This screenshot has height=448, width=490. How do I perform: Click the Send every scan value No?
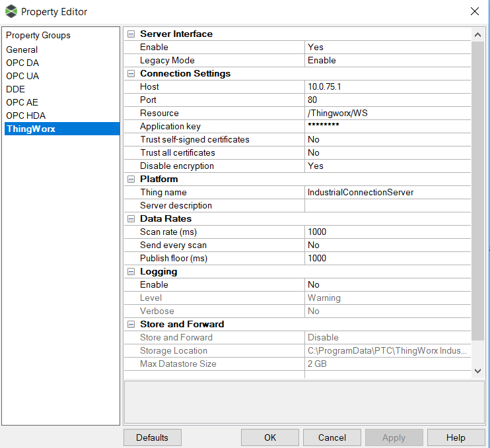[388, 245]
